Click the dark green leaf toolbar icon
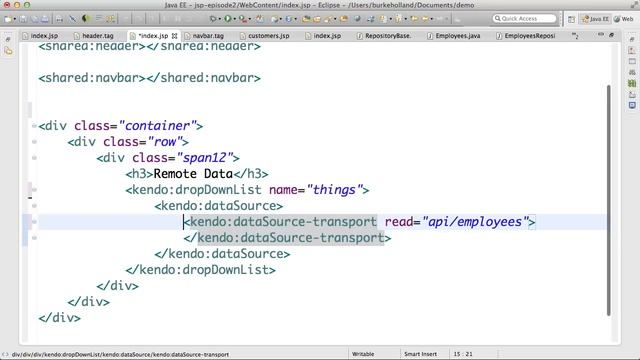640x360 pixels. pos(86,19)
